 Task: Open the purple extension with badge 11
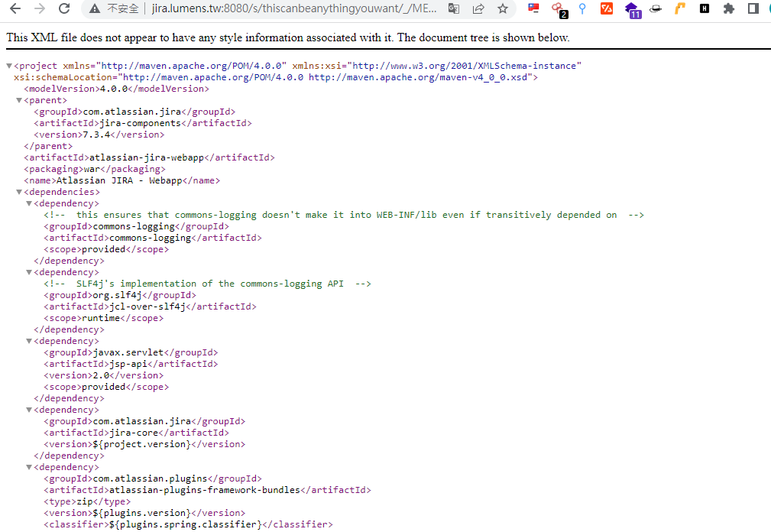[633, 9]
